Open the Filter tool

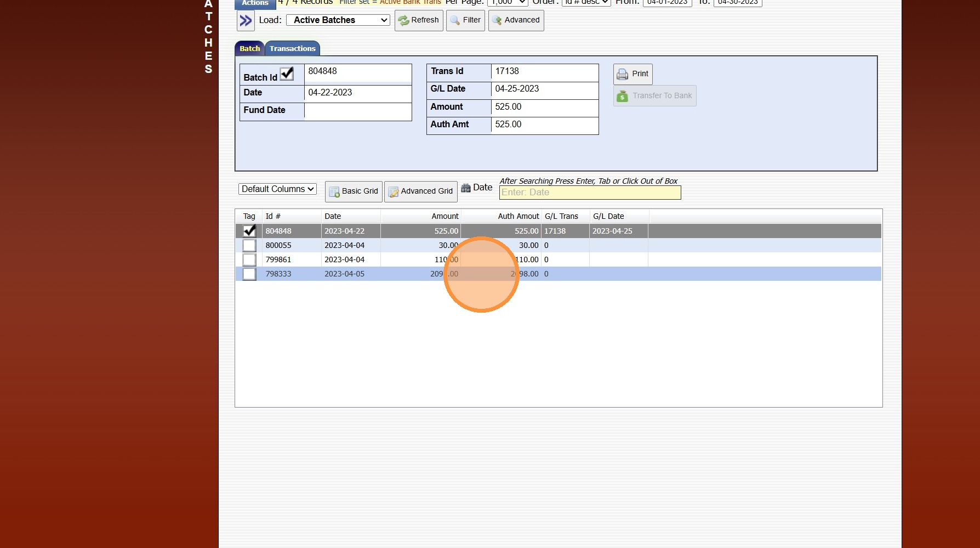[465, 20]
